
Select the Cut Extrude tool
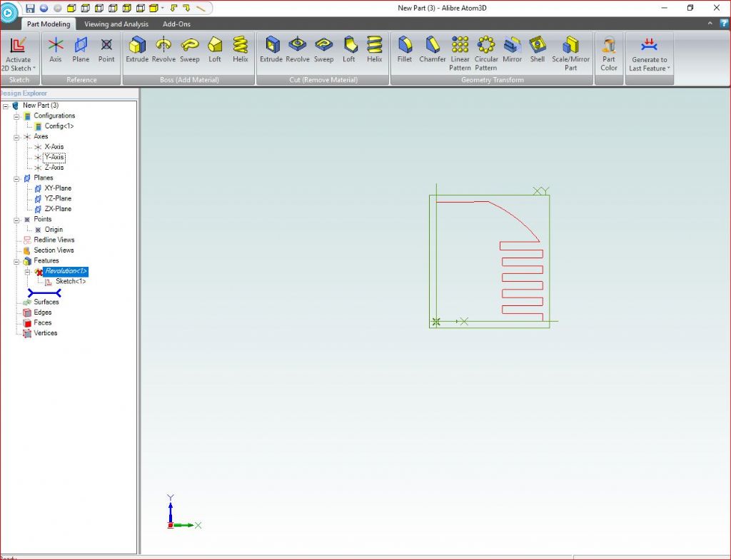[x=271, y=49]
